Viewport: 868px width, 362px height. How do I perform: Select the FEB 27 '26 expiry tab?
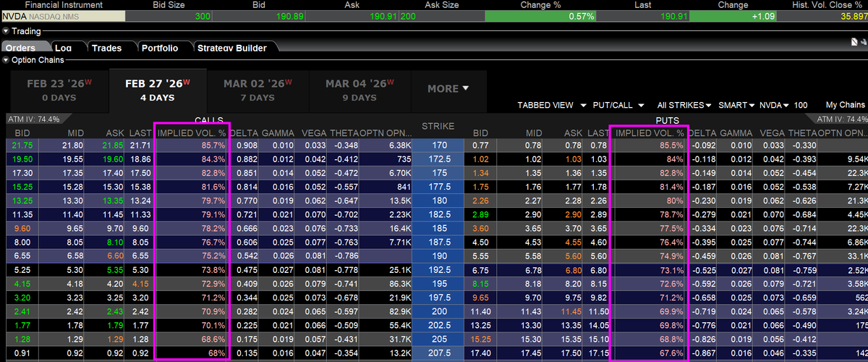[157, 89]
